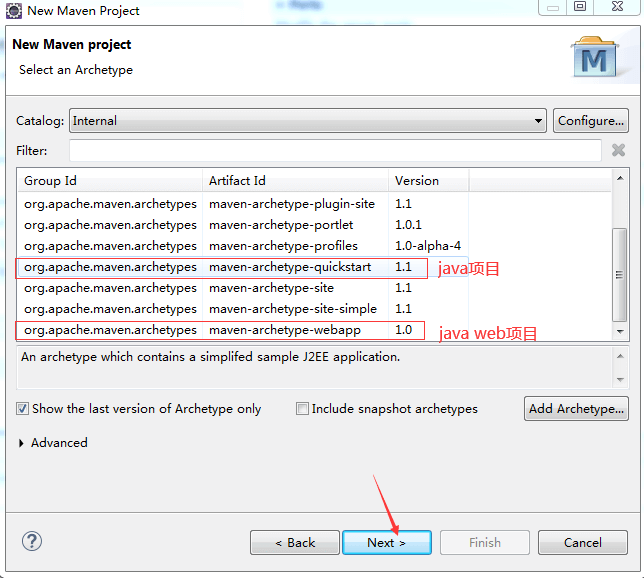Click into the Filter text field
Screen dimensions: 644x578
click(335, 151)
